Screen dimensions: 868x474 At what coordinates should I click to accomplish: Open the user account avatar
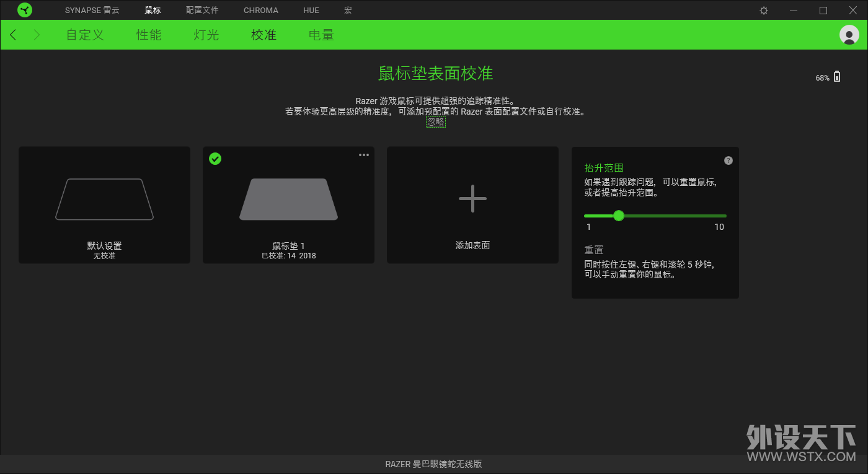tap(849, 35)
